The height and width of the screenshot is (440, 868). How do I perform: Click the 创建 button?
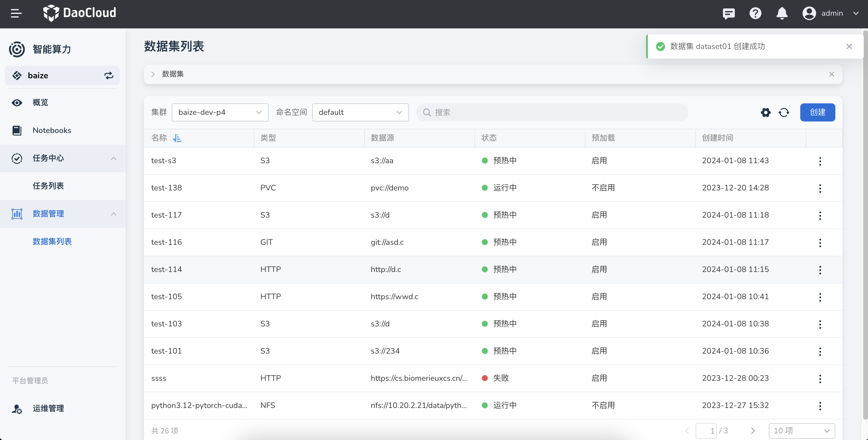(x=817, y=112)
